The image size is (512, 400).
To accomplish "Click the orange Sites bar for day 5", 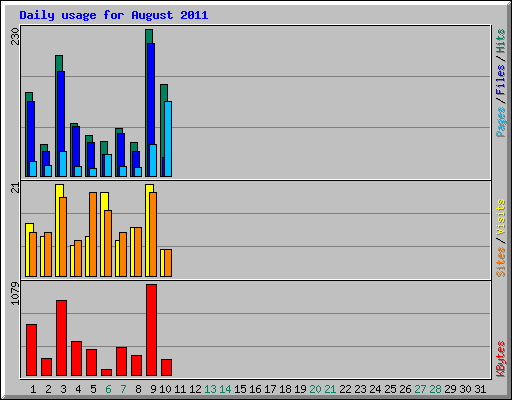I will [93, 234].
